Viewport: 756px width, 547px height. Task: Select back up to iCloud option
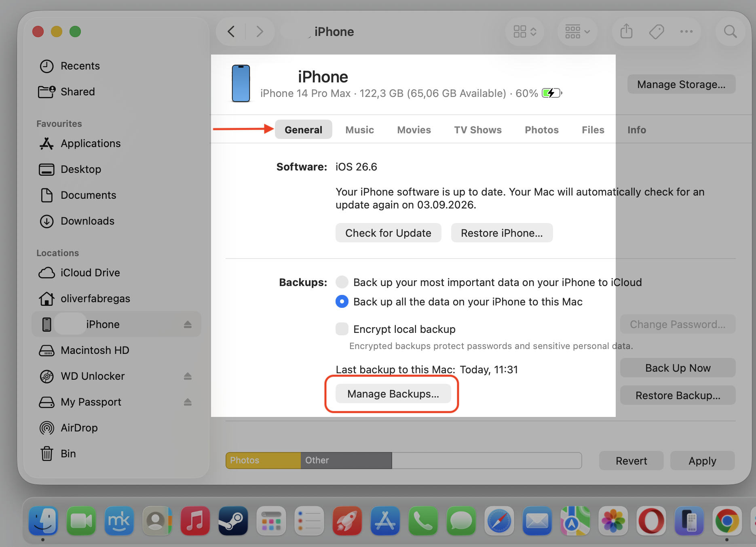pos(342,282)
